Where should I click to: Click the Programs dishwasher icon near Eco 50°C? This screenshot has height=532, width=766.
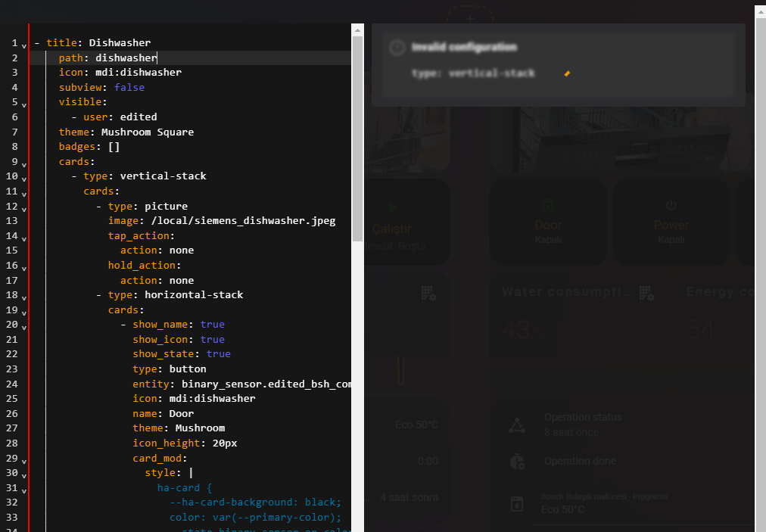(517, 504)
